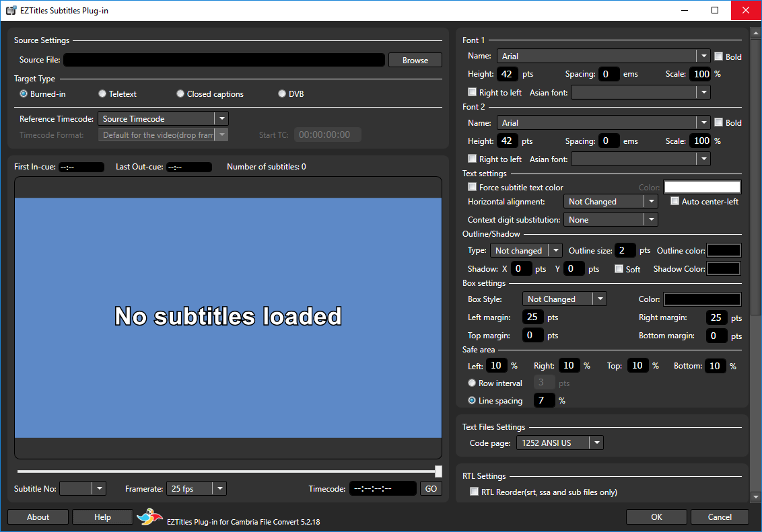This screenshot has width=762, height=532.
Task: Toggle Force subtitle text color checkbox
Action: point(473,188)
